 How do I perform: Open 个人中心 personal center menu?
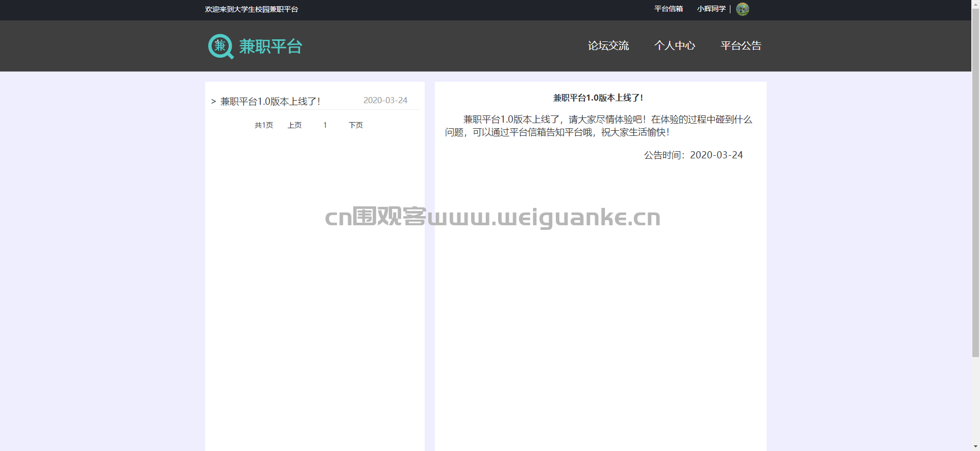coord(675,46)
